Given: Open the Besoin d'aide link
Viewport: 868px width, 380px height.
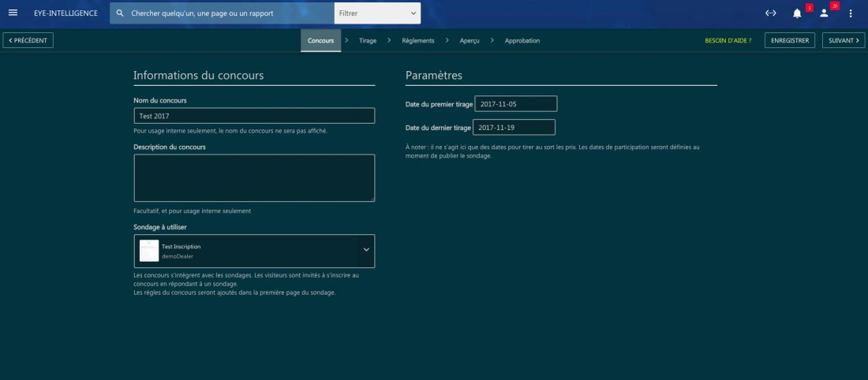Looking at the screenshot, I should (x=728, y=40).
